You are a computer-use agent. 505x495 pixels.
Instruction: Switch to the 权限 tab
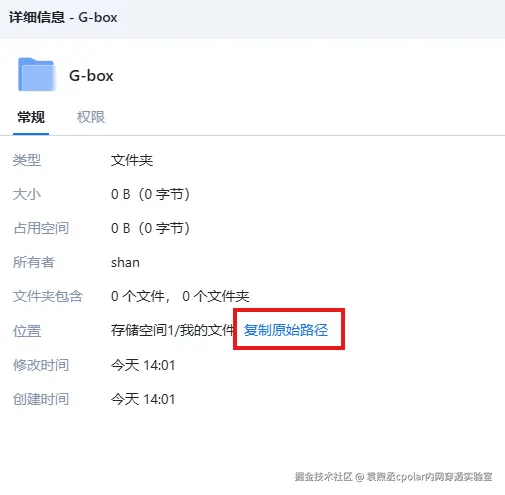click(91, 117)
